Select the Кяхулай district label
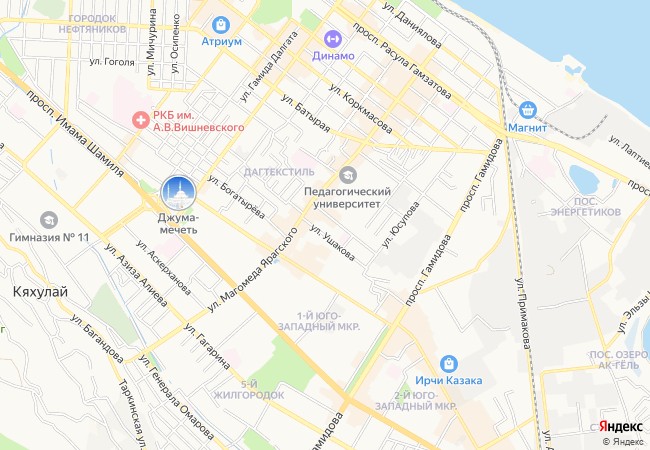Viewport: 650px width, 450px height. [40, 292]
